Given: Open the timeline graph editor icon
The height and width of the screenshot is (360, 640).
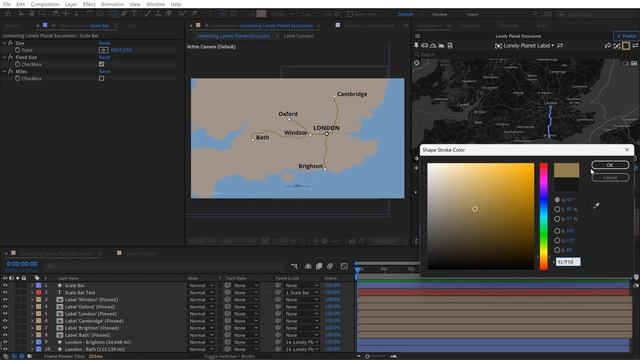Looking at the screenshot, I should point(344,266).
